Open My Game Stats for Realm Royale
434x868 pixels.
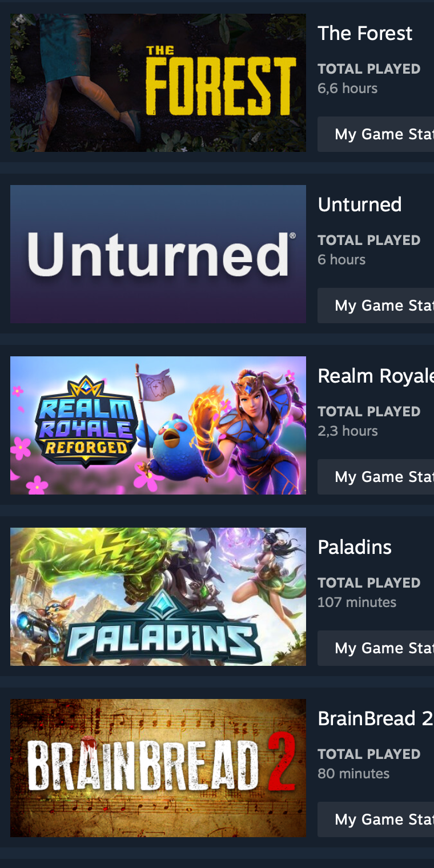(x=376, y=477)
